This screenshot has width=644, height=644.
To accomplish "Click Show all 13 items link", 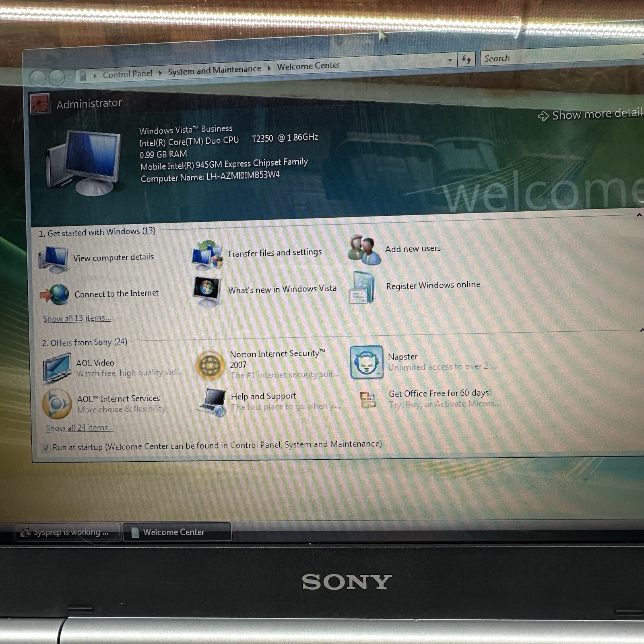I will pos(77,318).
